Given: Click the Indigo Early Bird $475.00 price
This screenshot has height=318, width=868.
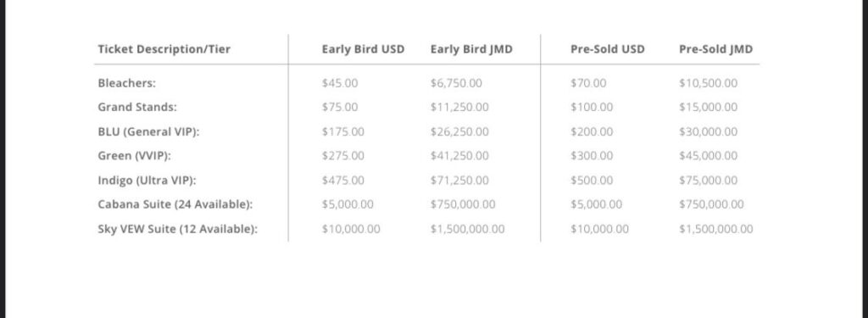Looking at the screenshot, I should [x=343, y=180].
